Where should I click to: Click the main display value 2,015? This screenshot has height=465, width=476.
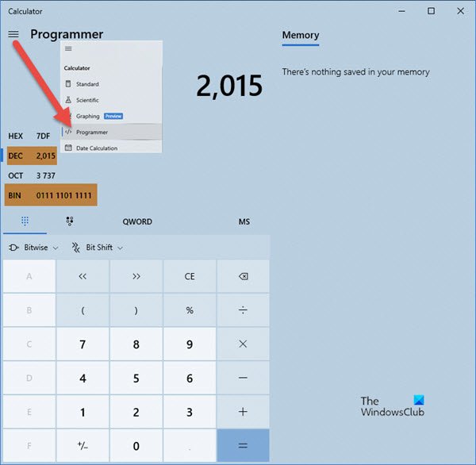[229, 86]
